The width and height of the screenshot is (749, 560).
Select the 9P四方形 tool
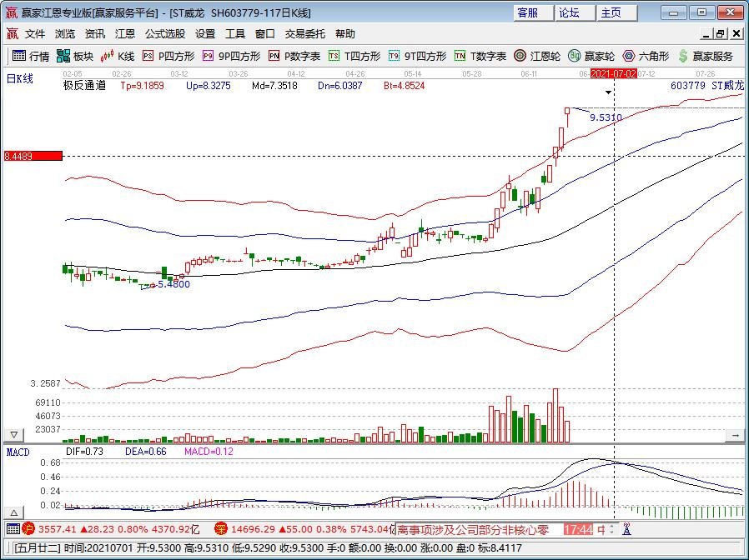231,57
